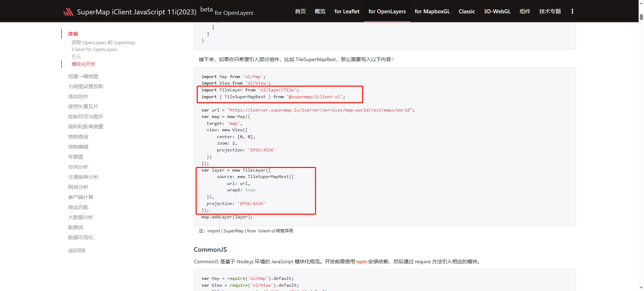Select the for MapboxGL tab
The image size is (644, 291).
coord(432,12)
